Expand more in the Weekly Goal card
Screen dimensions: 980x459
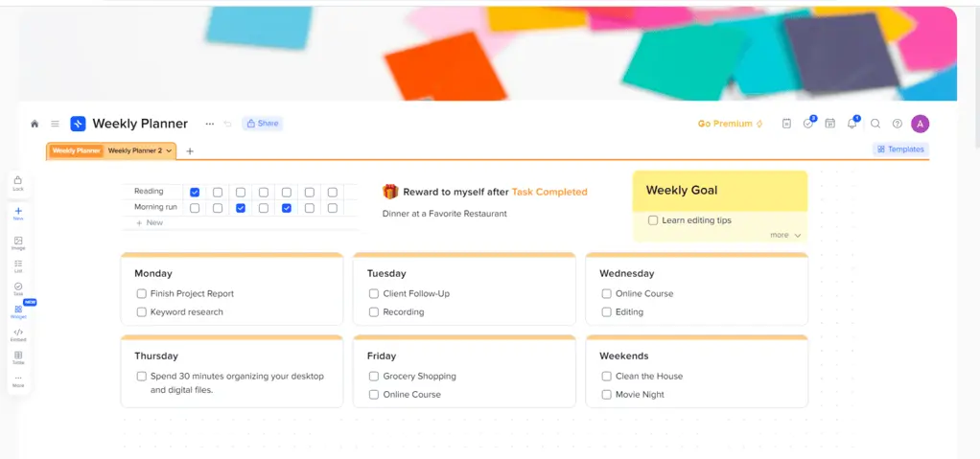(x=785, y=236)
